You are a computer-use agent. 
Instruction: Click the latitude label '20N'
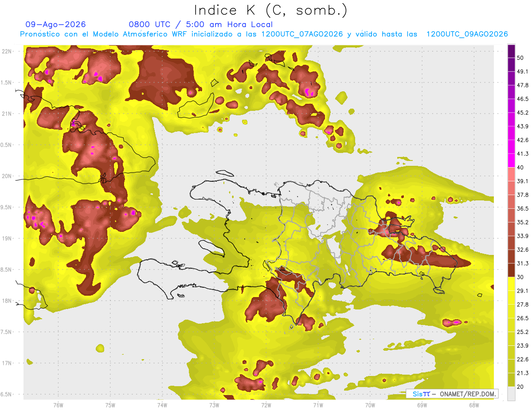coord(7,176)
